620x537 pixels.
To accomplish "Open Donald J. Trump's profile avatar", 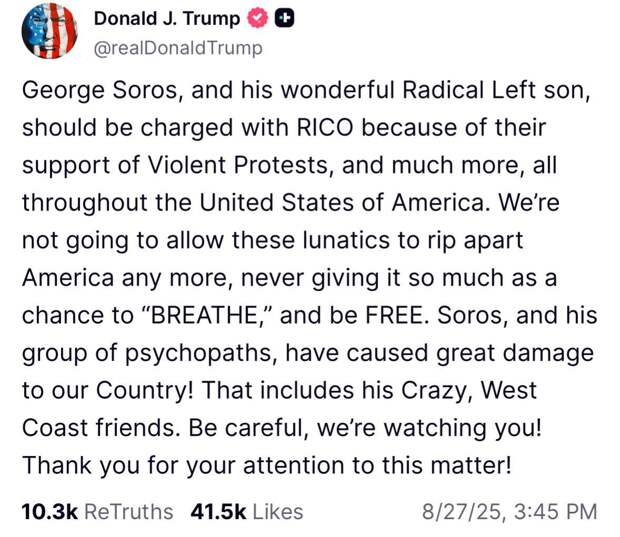I will click(49, 31).
